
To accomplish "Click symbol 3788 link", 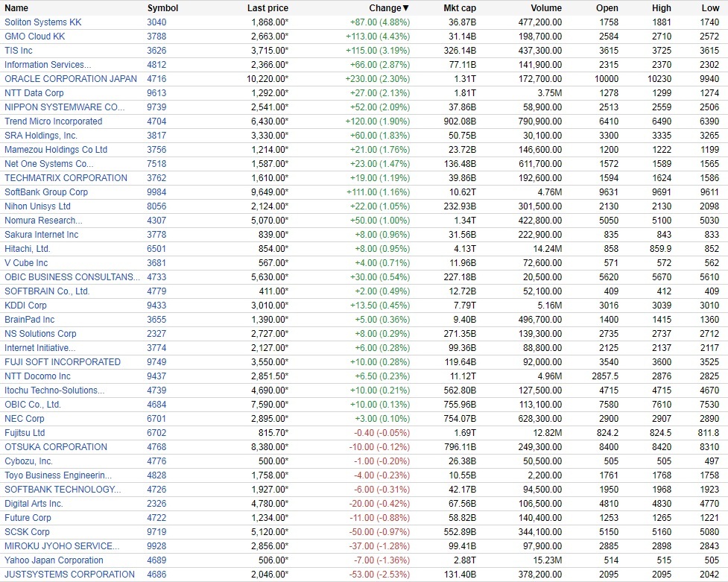I will point(156,37).
